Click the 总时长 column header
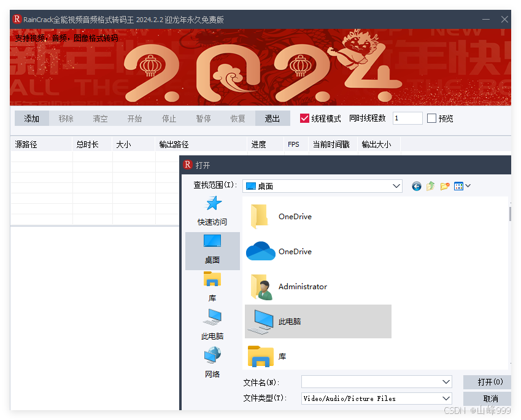This screenshot has height=420, width=521. tap(92, 144)
